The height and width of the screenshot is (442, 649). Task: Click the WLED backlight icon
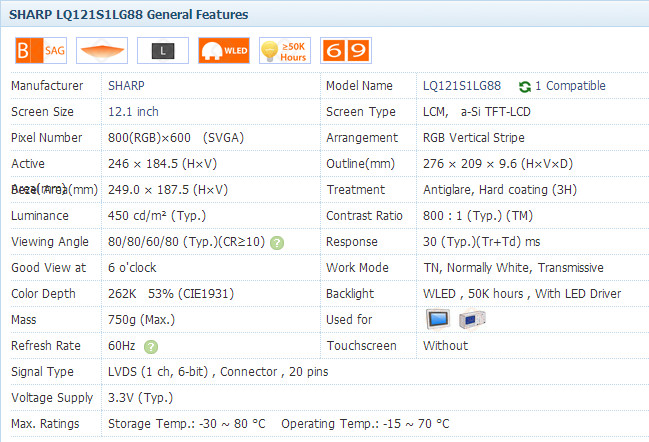(224, 50)
